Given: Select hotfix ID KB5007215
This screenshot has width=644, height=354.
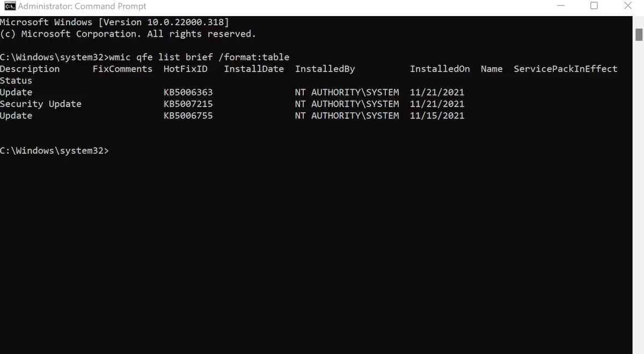Looking at the screenshot, I should point(188,104).
